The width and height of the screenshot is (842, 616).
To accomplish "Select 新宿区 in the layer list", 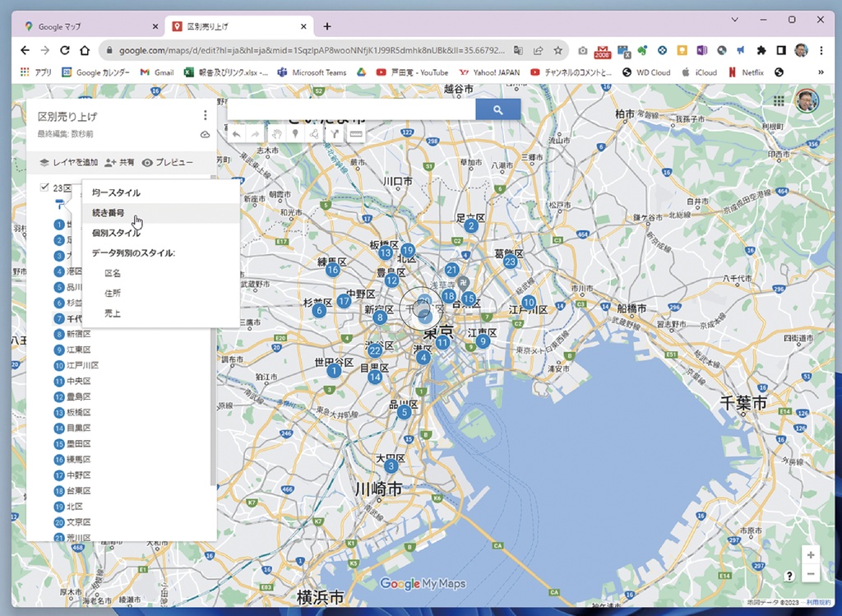I will [x=79, y=334].
